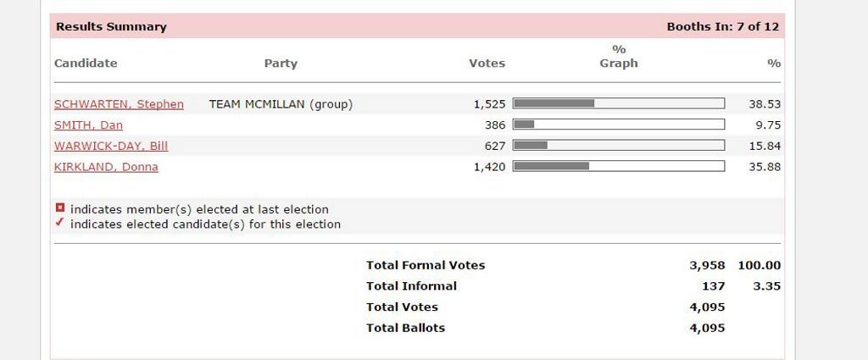
Task: Click the Results Summary heading
Action: tap(111, 26)
